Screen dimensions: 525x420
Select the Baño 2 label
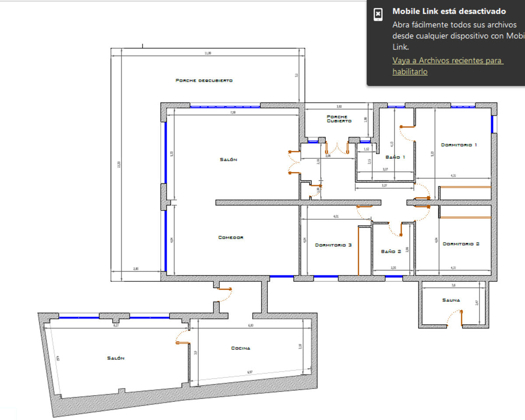coord(391,252)
